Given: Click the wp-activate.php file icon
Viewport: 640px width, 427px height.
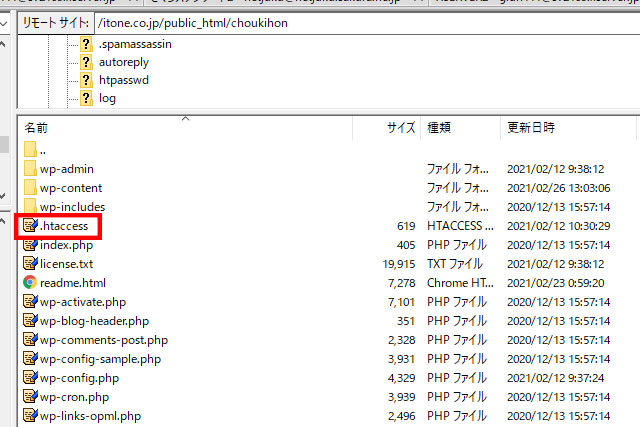Looking at the screenshot, I should coord(30,302).
